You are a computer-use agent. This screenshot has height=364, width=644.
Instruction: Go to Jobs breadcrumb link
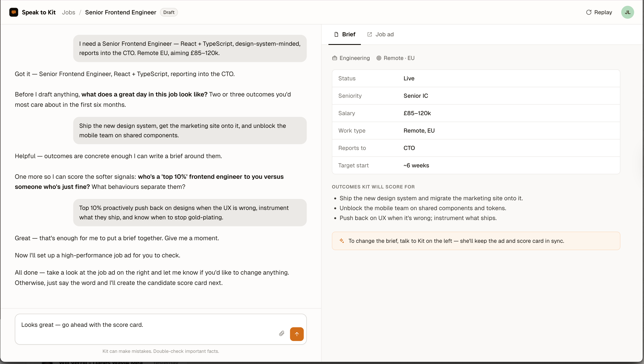pyautogui.click(x=68, y=12)
